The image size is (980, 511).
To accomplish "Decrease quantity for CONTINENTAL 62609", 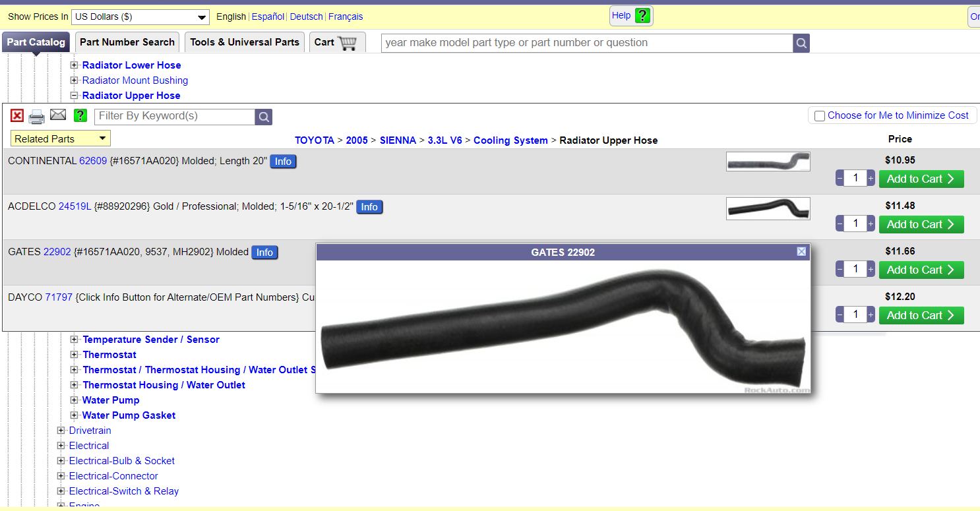I will click(840, 179).
